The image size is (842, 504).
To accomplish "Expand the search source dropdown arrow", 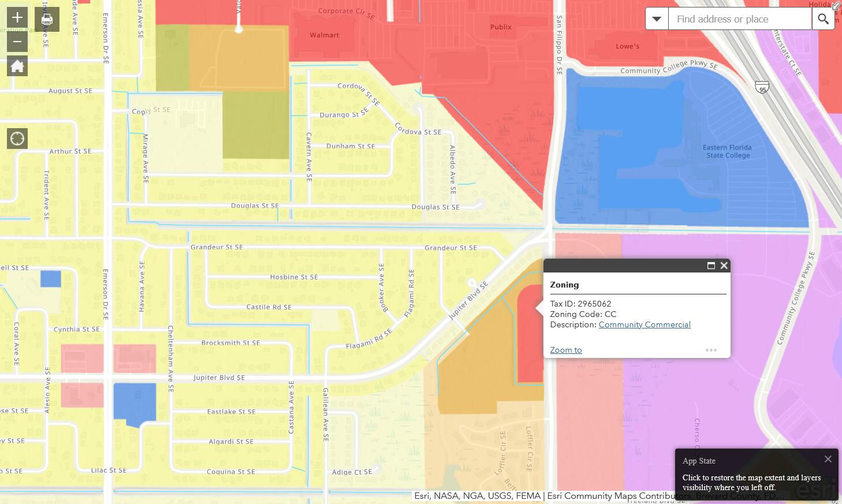I will pyautogui.click(x=657, y=19).
